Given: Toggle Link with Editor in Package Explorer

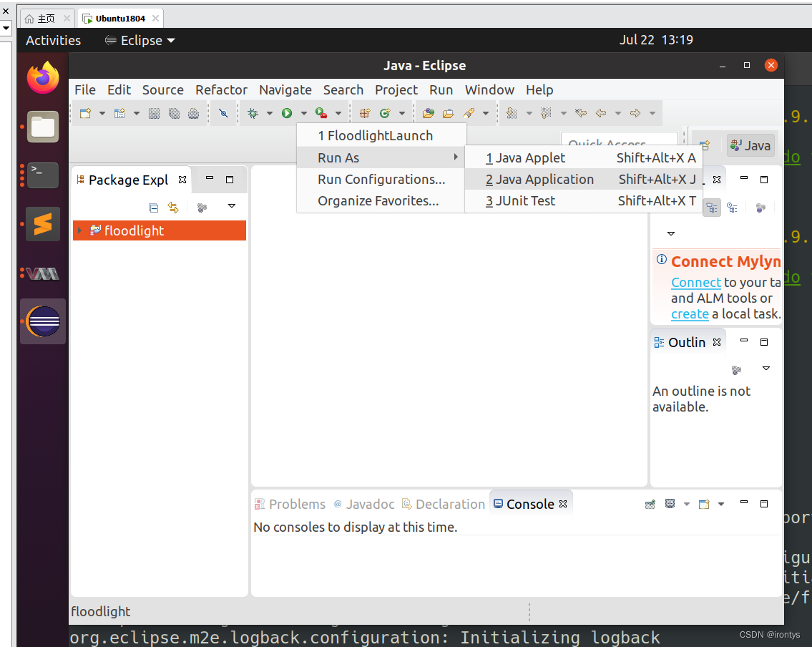Looking at the screenshot, I should click(x=173, y=208).
